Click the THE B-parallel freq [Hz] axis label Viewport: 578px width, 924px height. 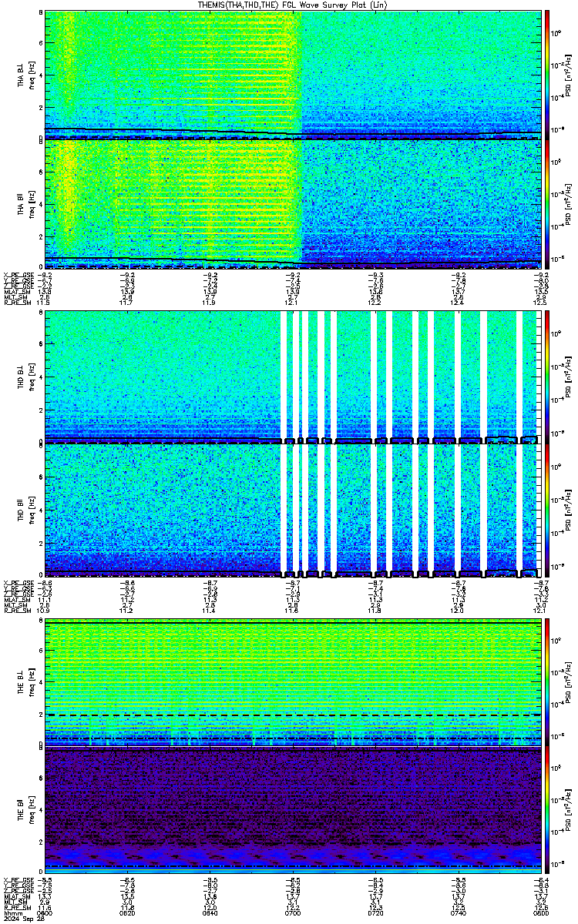coord(32,812)
